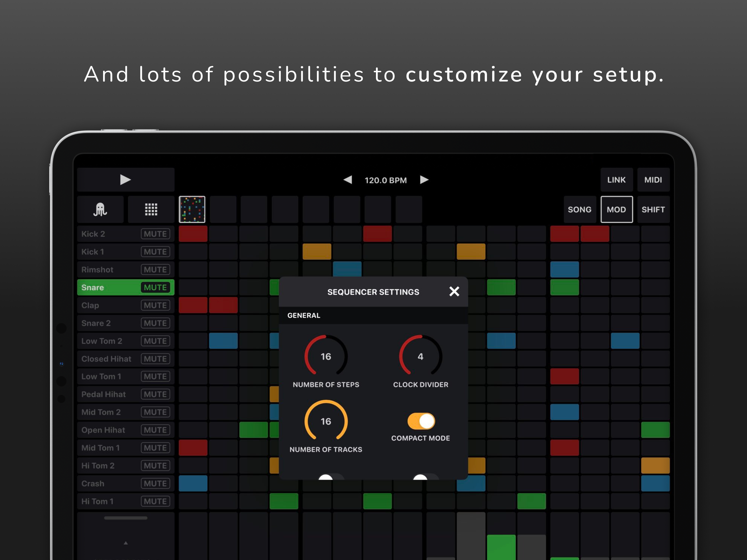Select the Snare track name
Viewport: 747px width, 560px height.
point(92,287)
